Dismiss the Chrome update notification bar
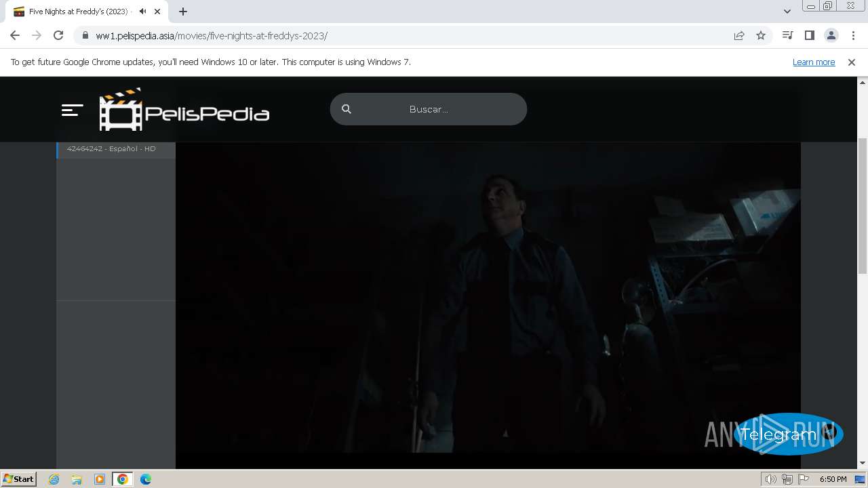The height and width of the screenshot is (488, 868). pyautogui.click(x=852, y=62)
